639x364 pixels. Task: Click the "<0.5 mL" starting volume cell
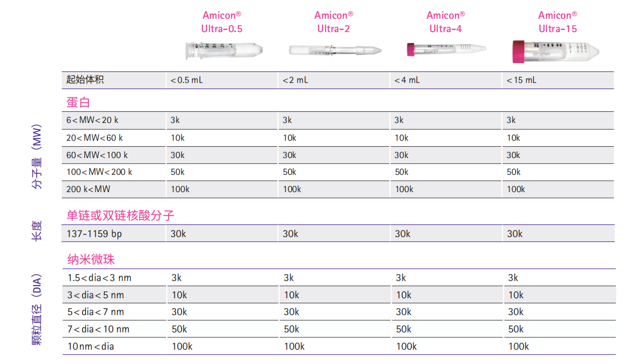(x=186, y=80)
